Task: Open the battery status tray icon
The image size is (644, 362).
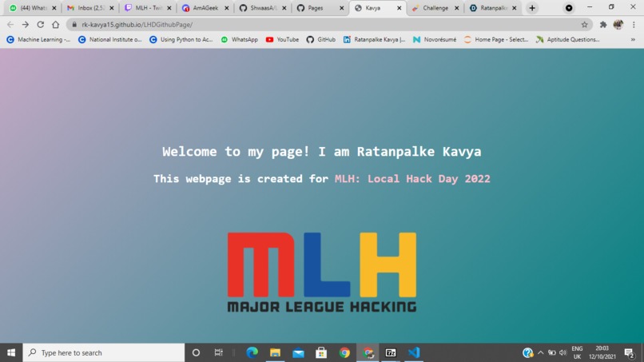Action: (552, 352)
